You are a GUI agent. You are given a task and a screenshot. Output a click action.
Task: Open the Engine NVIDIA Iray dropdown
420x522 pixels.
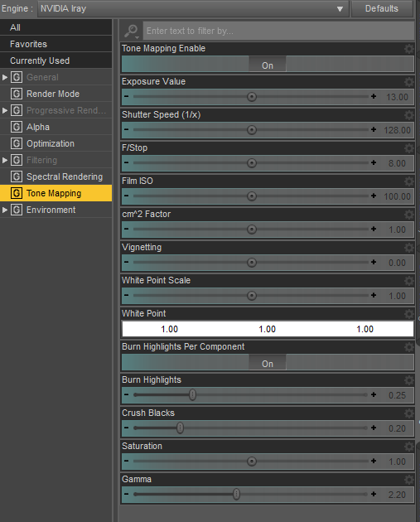(193, 8)
